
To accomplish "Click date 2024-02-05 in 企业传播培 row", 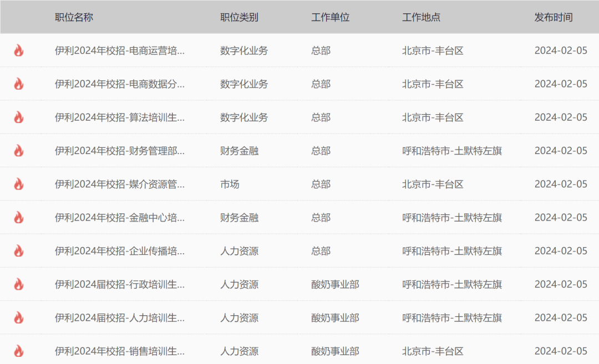I will tap(561, 250).
